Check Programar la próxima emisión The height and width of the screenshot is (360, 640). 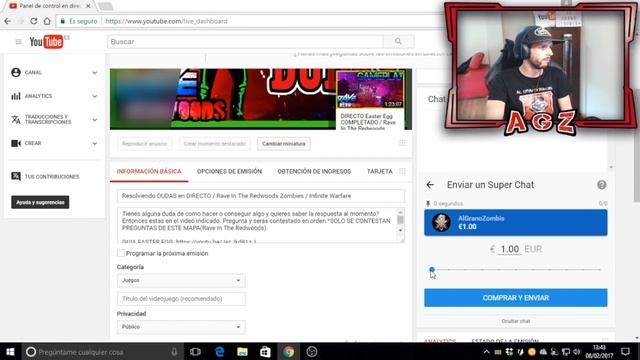[x=121, y=253]
